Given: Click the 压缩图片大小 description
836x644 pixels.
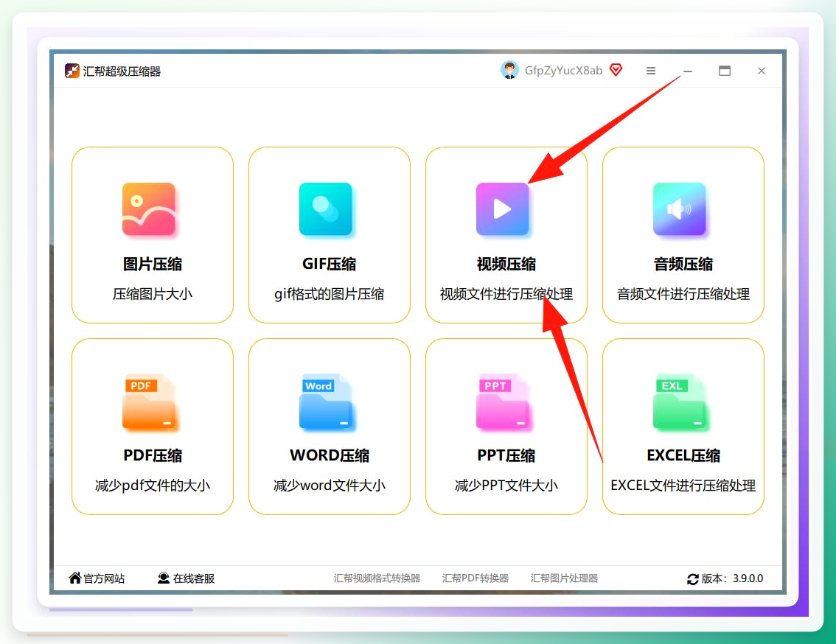Looking at the screenshot, I should (x=153, y=294).
